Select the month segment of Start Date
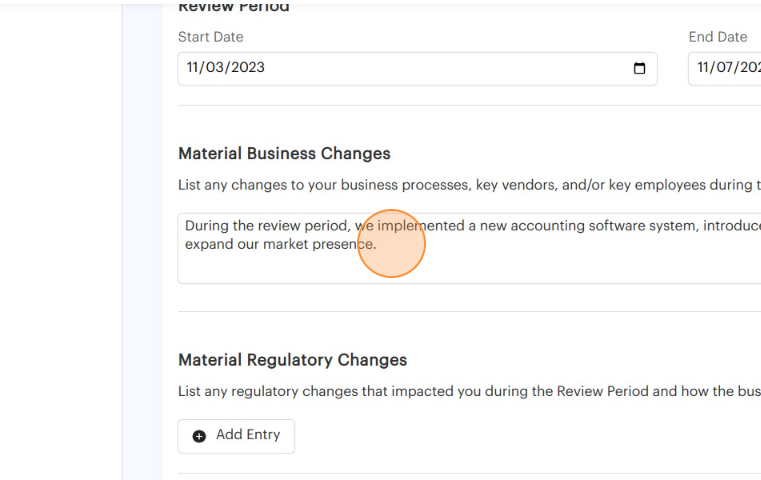Viewport: 761px width, 480px height. click(x=195, y=69)
